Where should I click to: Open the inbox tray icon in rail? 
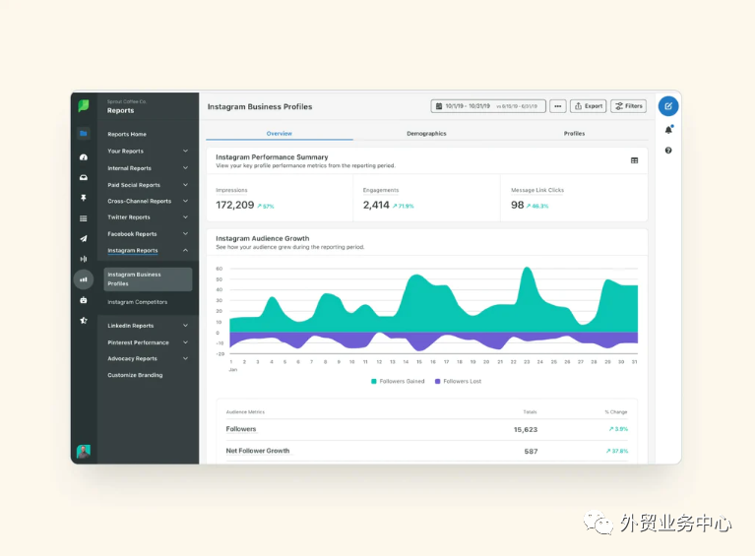coord(84,178)
